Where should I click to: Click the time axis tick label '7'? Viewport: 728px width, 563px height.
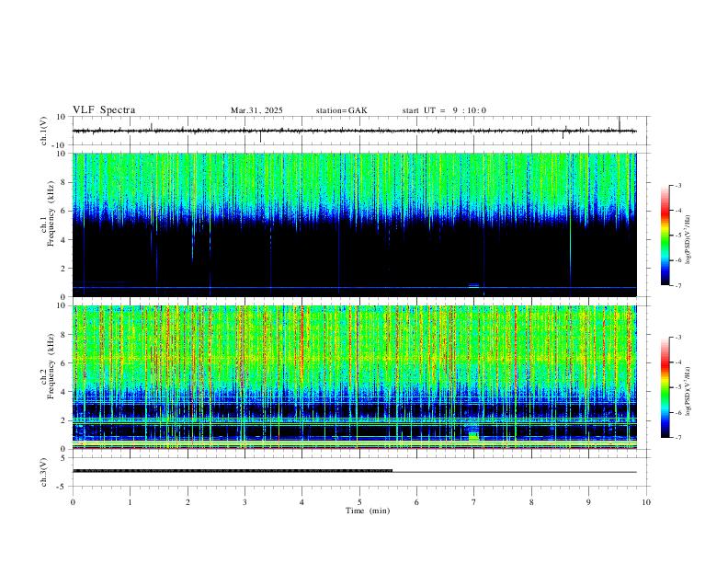click(474, 502)
